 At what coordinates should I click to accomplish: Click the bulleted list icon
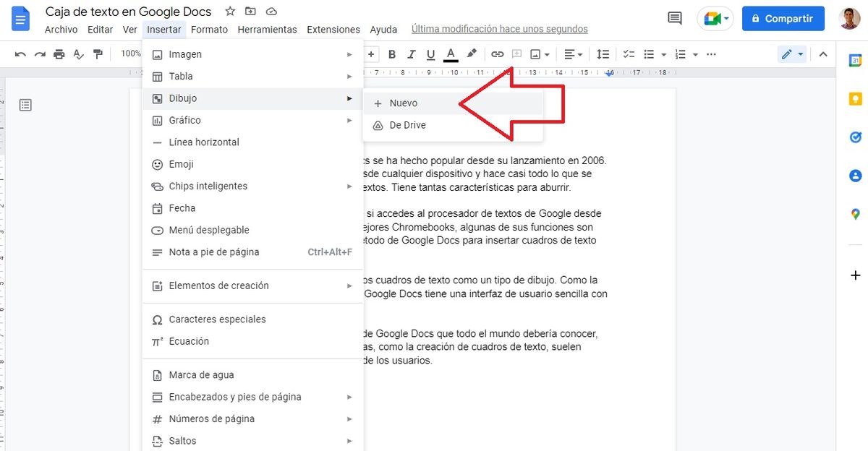point(649,54)
